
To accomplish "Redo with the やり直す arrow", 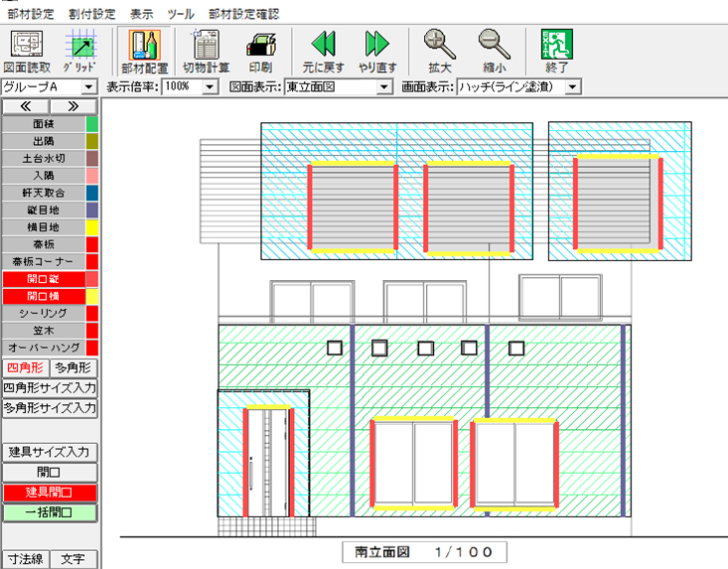I will [x=377, y=52].
